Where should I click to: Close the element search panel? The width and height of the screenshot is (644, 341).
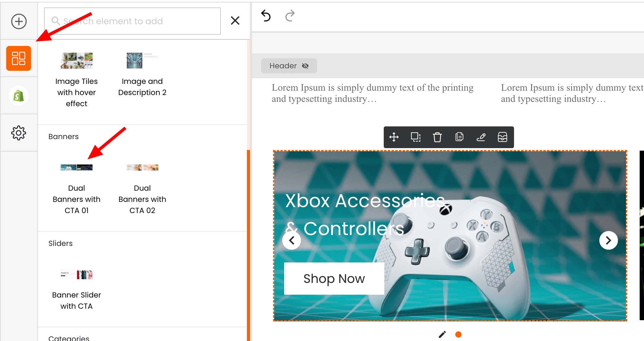coord(235,21)
